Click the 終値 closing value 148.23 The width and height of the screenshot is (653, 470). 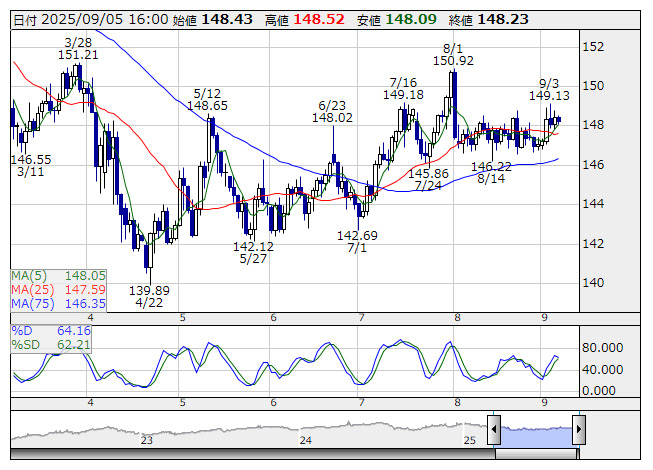[502, 19]
